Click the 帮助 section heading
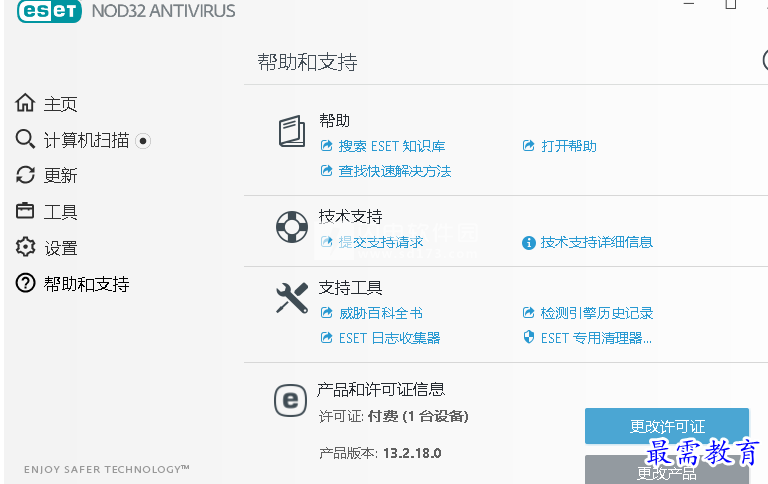This screenshot has height=484, width=768. click(x=335, y=120)
